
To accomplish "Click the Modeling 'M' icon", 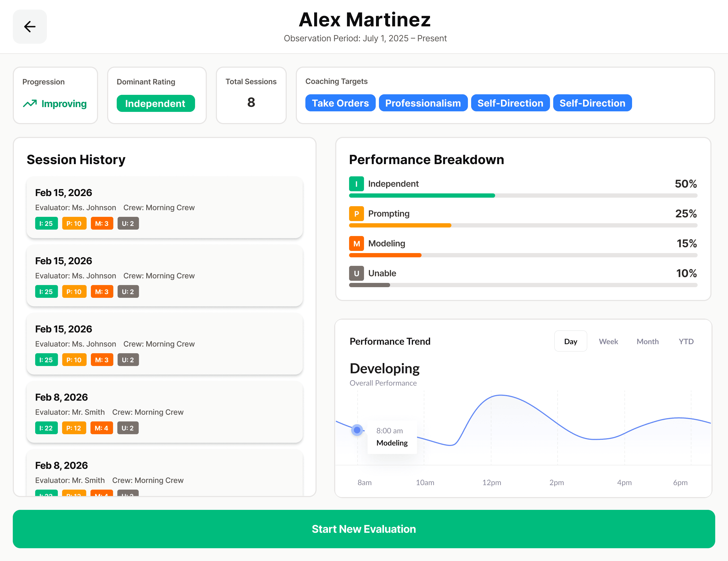I will click(356, 243).
